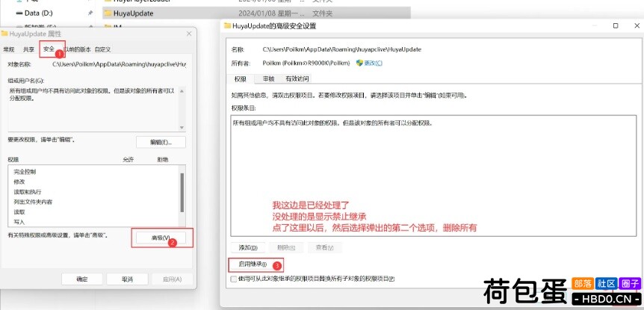Open the 常规 tab in properties dialog
Viewport: 644px width, 310px height.
(9, 49)
